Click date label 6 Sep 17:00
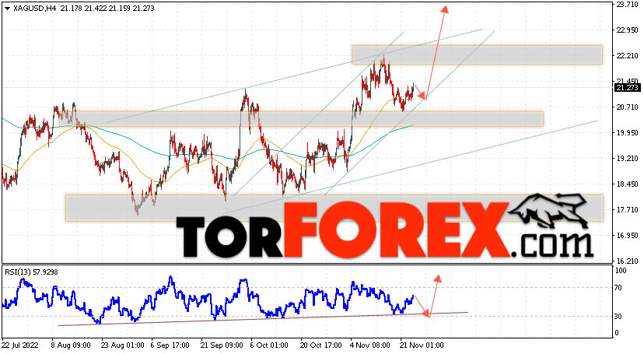644x354 pixels. 170,345
